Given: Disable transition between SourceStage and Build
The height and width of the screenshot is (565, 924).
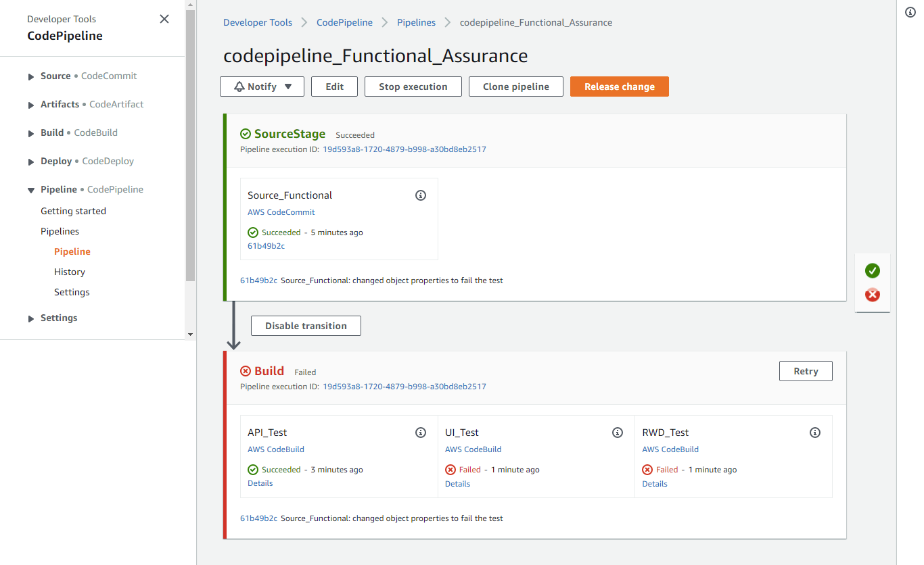Looking at the screenshot, I should (x=306, y=326).
